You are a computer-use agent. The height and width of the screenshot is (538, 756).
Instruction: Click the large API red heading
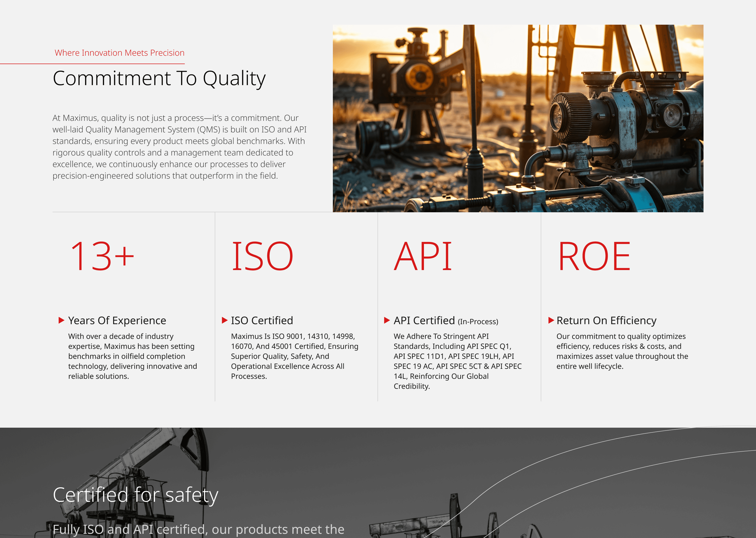pos(423,256)
